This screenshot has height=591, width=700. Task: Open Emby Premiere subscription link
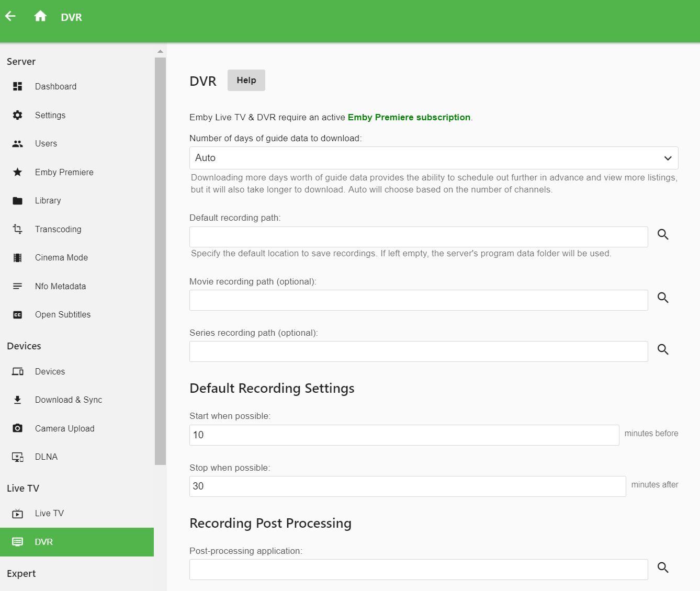[409, 117]
